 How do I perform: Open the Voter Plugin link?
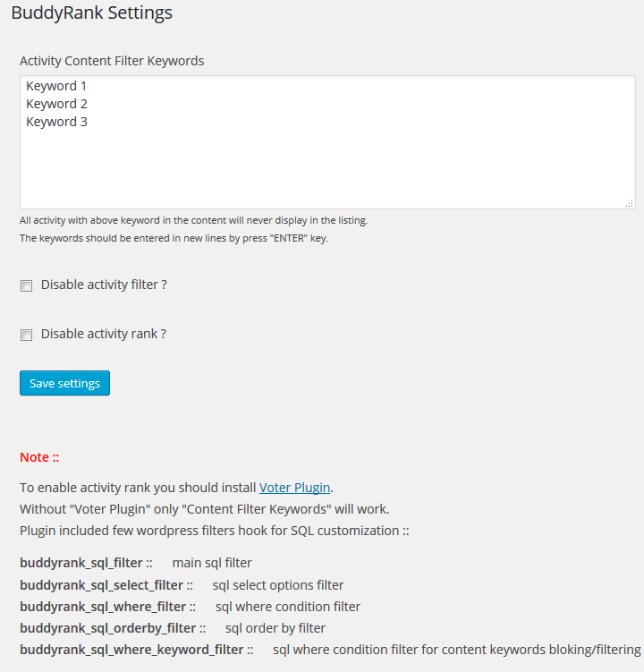pos(294,488)
